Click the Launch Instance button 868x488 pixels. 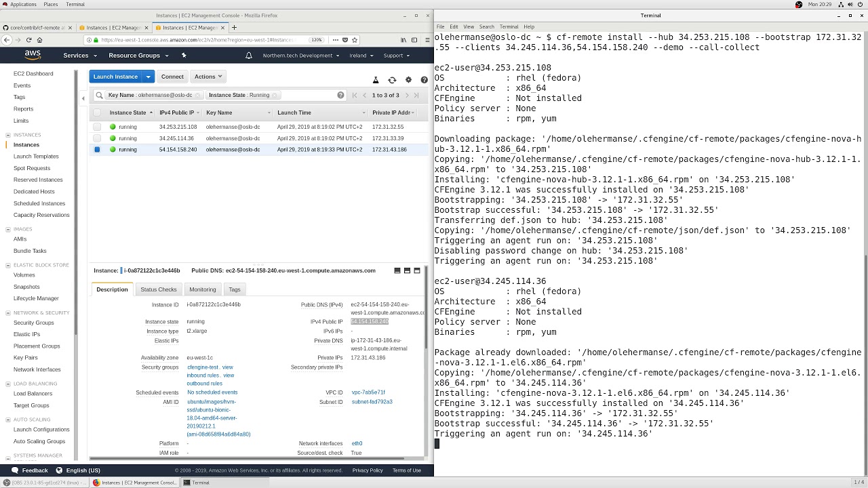(115, 77)
